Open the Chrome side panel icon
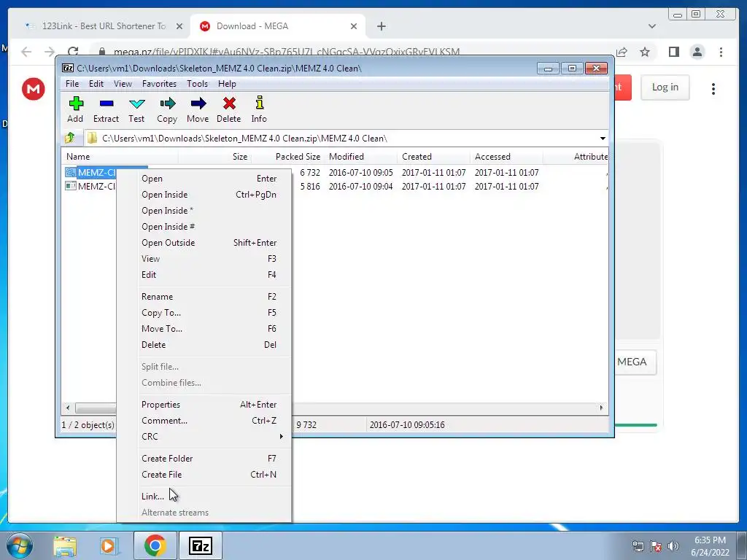Screen dimensions: 747x560 673,52
